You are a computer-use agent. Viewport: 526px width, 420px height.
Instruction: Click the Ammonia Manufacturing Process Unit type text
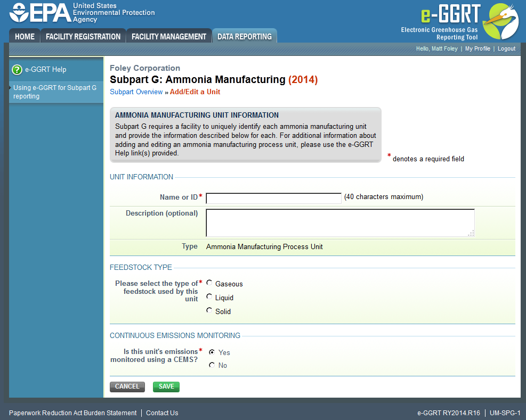(x=264, y=246)
